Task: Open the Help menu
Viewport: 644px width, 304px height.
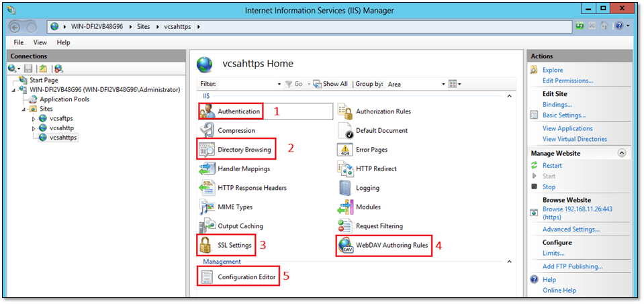Action: 63,42
